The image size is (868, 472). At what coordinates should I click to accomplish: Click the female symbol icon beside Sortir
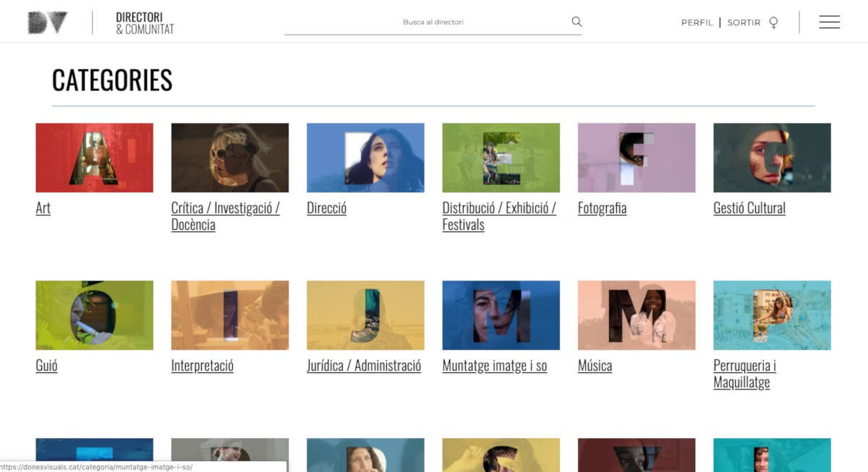(773, 22)
